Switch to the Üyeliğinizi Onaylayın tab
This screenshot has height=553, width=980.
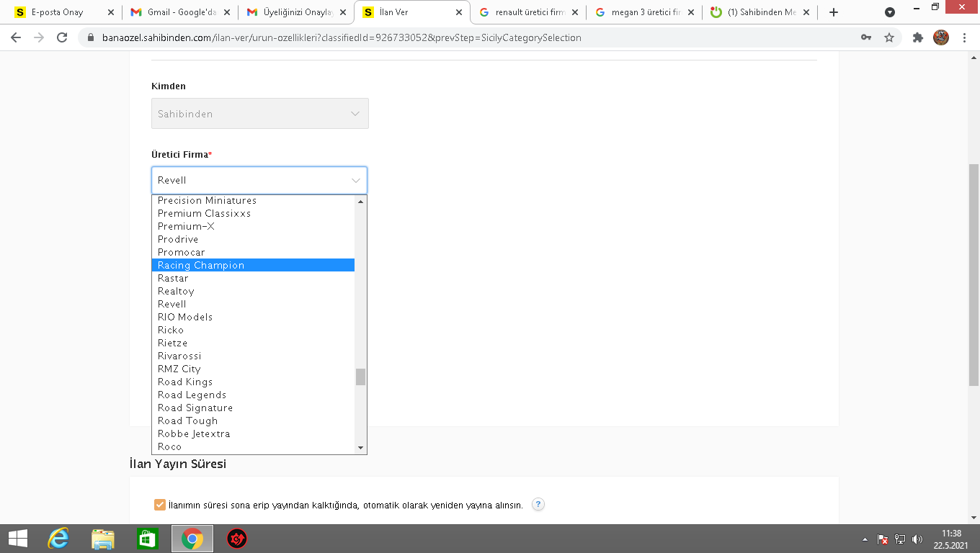[296, 12]
